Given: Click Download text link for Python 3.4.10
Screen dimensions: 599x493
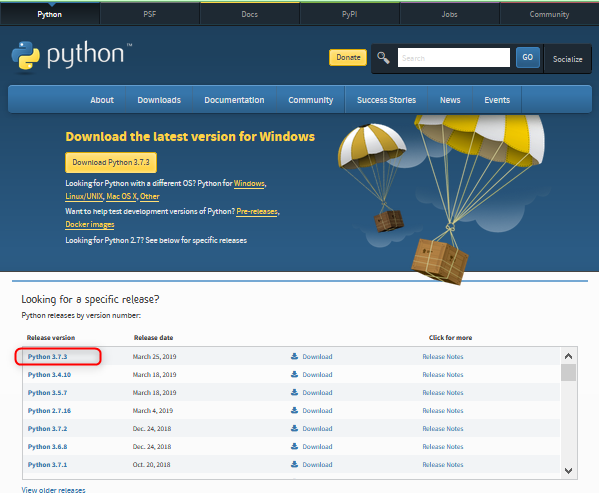Looking at the screenshot, I should pyautogui.click(x=317, y=374).
